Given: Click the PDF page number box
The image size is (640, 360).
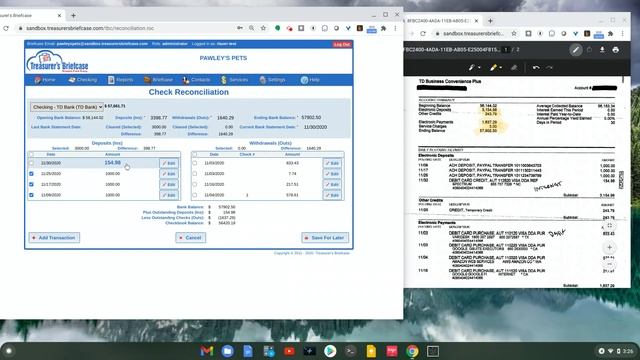Looking at the screenshot, I should tap(506, 50).
